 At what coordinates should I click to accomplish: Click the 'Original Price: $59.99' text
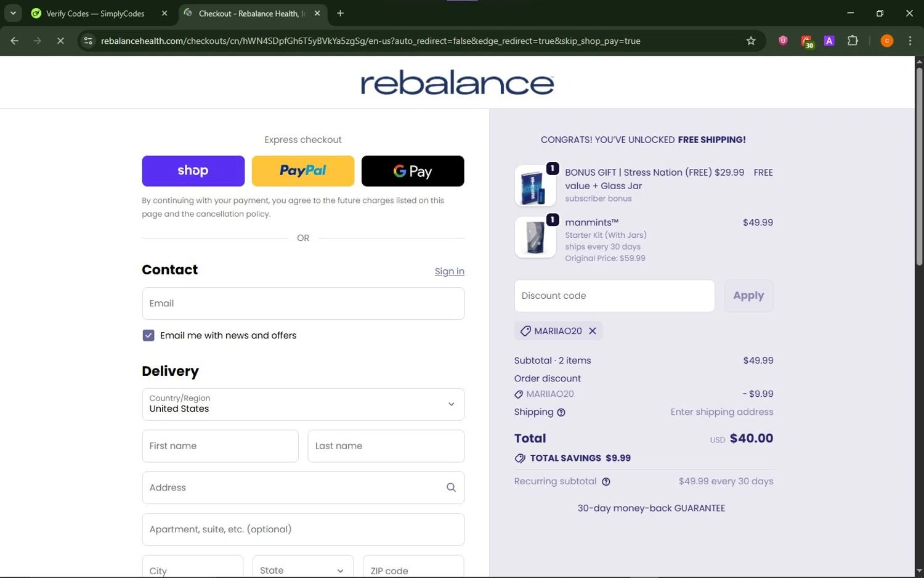pyautogui.click(x=605, y=258)
